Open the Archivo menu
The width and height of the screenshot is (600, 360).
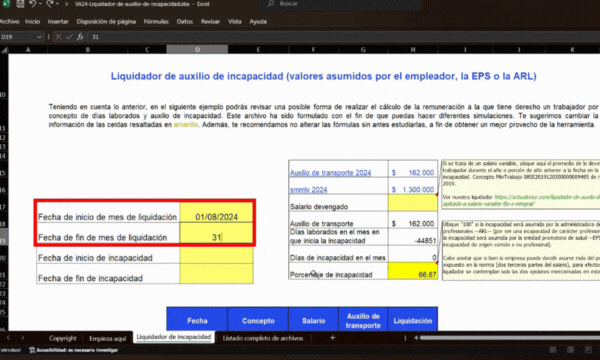[x=10, y=21]
